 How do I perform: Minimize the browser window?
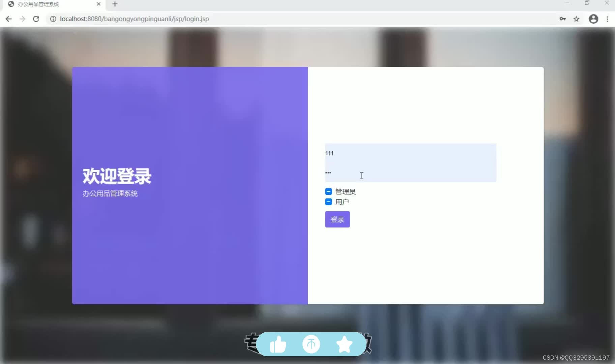(567, 3)
